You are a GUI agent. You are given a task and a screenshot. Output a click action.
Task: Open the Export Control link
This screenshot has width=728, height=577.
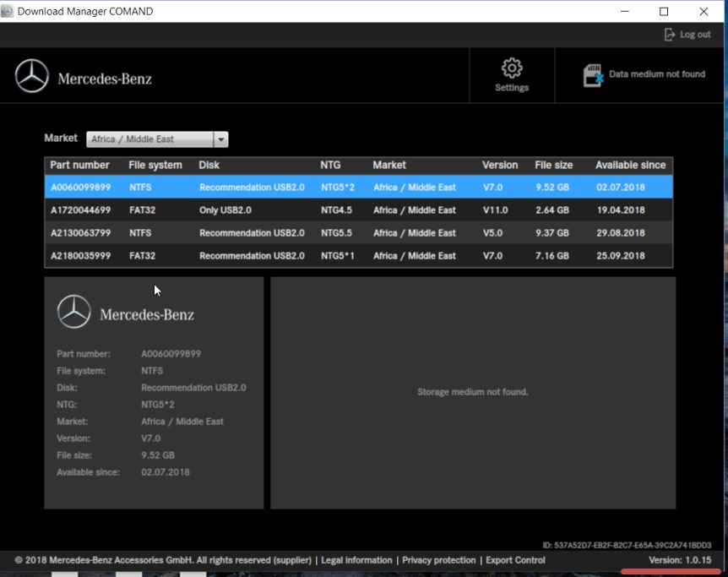(x=515, y=560)
